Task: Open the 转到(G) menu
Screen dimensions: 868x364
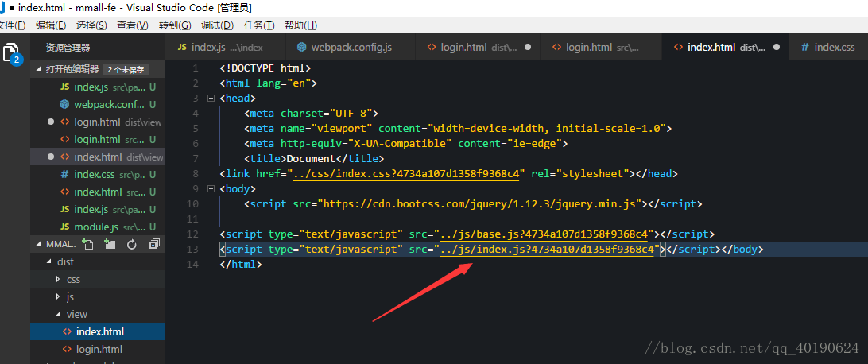Action: click(x=175, y=25)
